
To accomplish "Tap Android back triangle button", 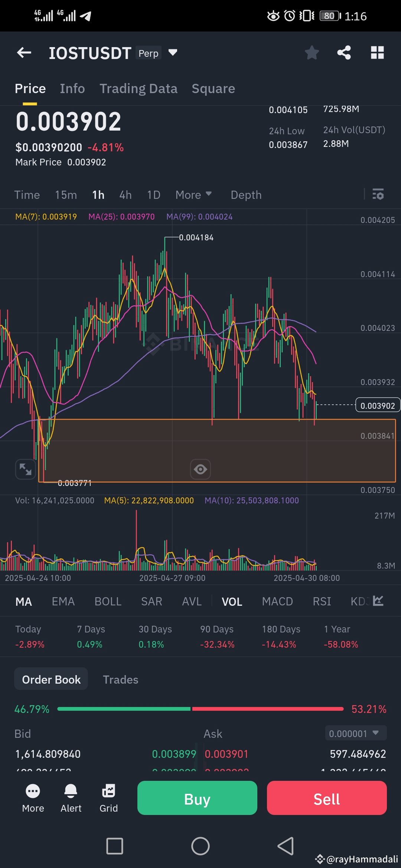I will pyautogui.click(x=286, y=846).
